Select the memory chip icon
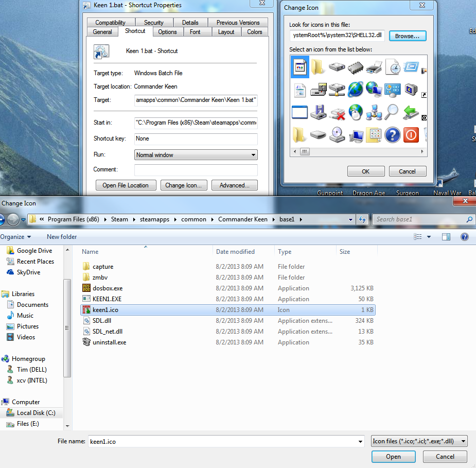The width and height of the screenshot is (476, 468). [356, 67]
